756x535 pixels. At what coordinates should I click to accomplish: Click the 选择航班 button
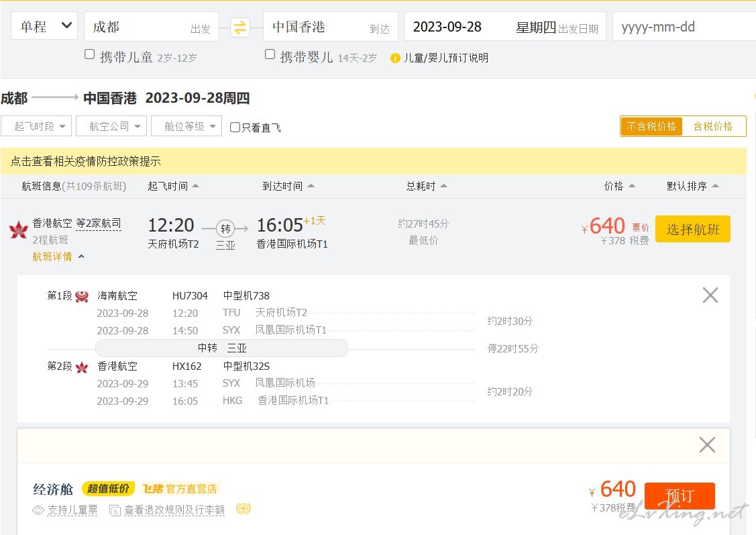pos(693,229)
